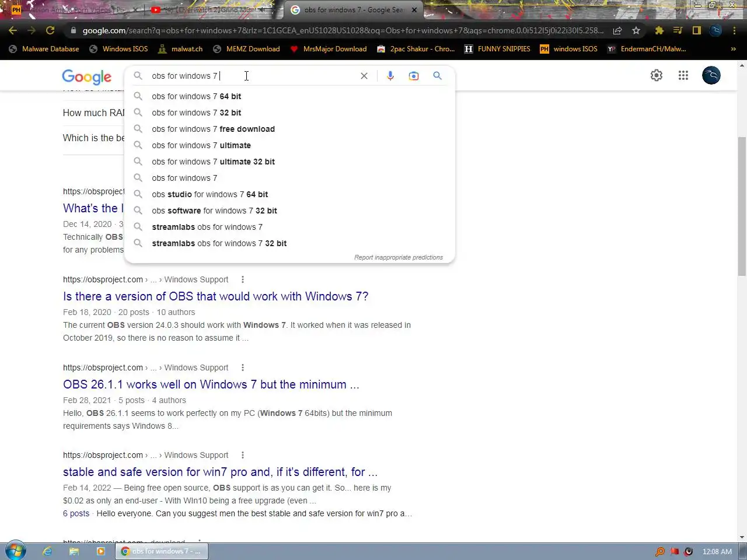Viewport: 747px width, 560px height.
Task: Open the media controls icon in Chrome toolbar
Action: (678, 30)
